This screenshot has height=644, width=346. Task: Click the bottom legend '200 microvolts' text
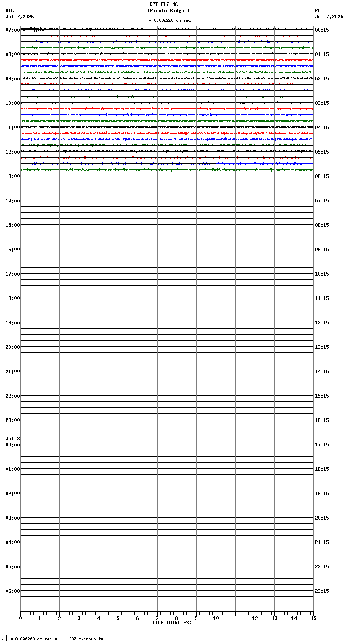86,639
